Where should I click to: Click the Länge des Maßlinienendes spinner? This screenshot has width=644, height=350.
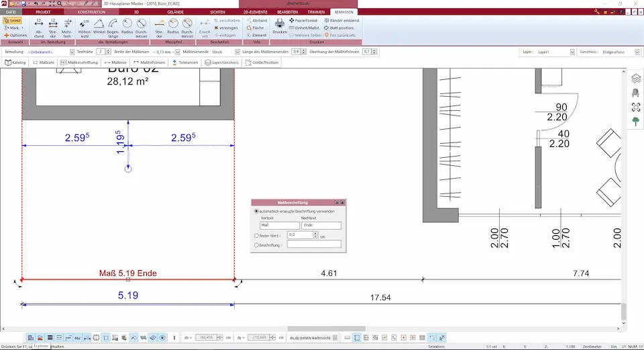[x=303, y=52]
